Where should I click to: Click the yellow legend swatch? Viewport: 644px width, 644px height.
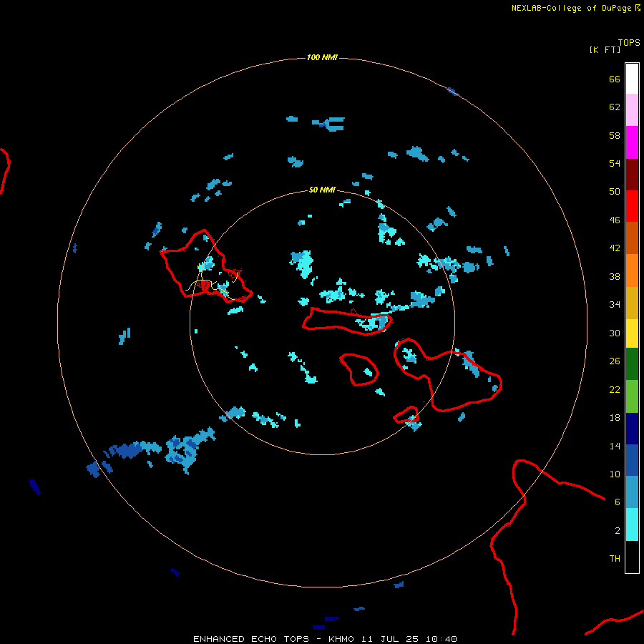tap(632, 333)
